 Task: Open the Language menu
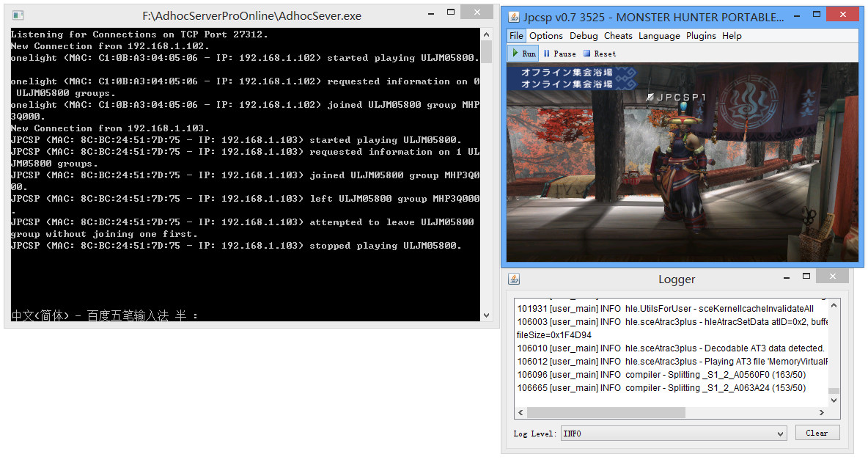pyautogui.click(x=659, y=36)
